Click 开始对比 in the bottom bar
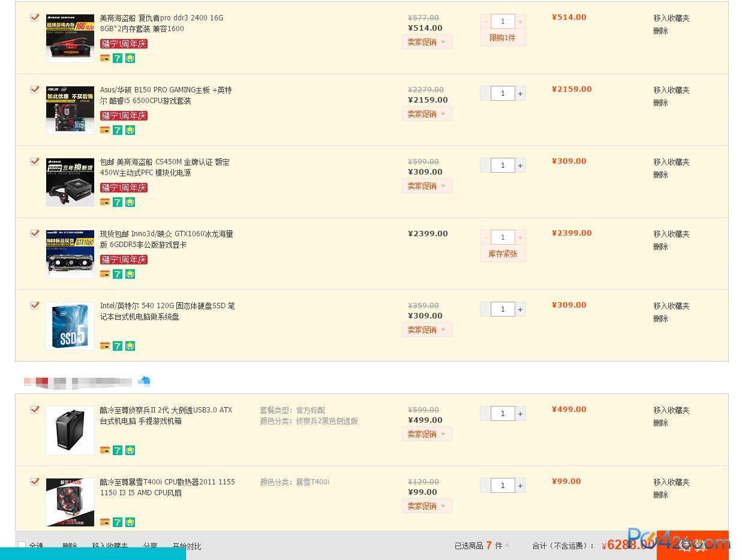Viewport: 742px width, 560px height. 187,546
